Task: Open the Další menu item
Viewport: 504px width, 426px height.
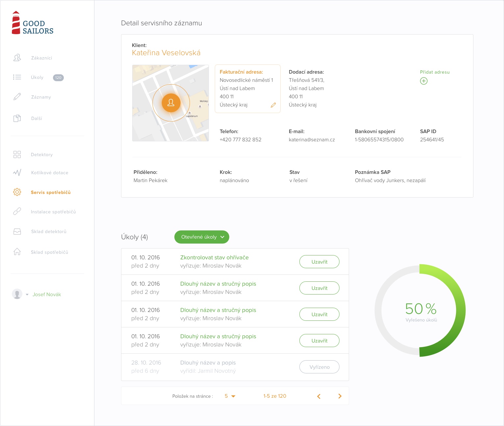Action: (x=37, y=118)
